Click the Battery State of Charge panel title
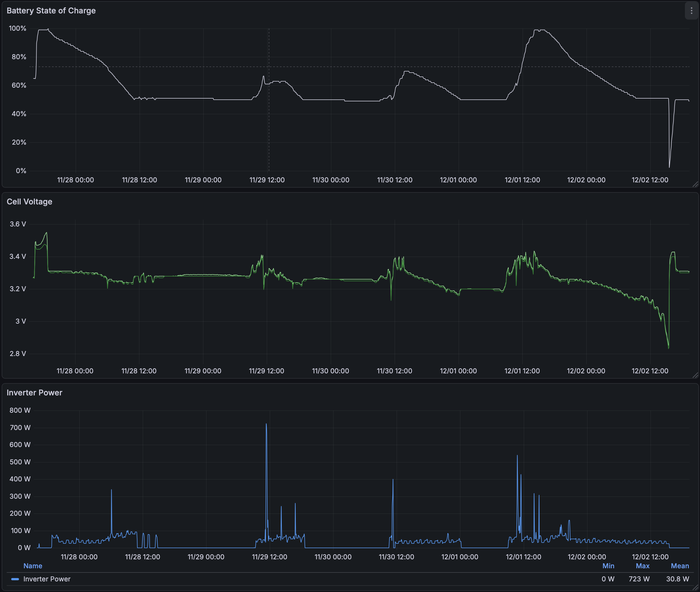700x592 pixels. 51,11
